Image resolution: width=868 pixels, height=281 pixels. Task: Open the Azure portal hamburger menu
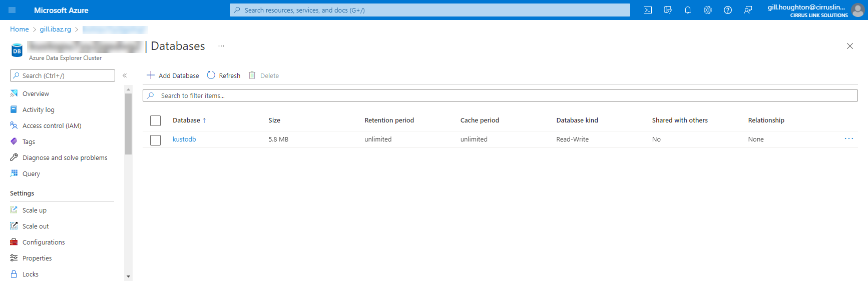[12, 10]
